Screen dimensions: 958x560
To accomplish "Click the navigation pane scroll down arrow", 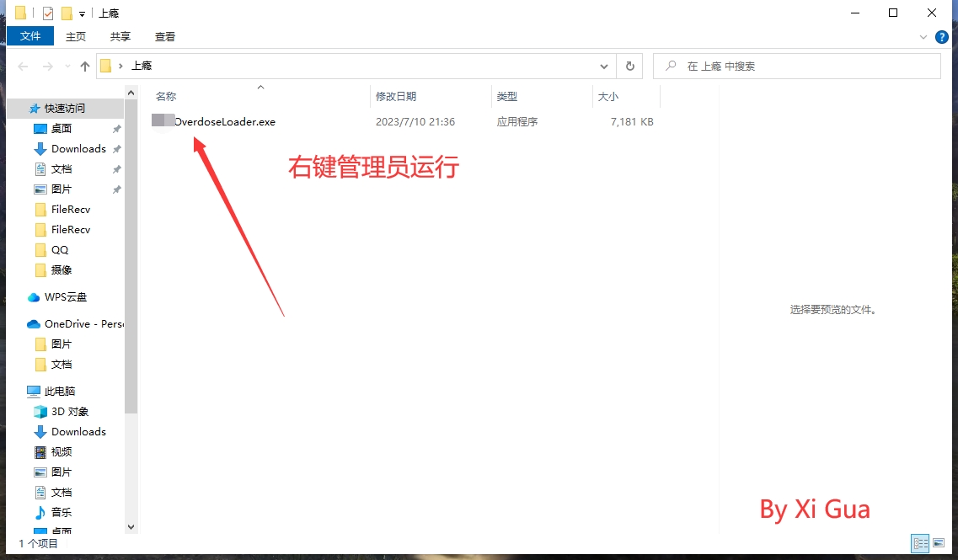I will [x=131, y=526].
